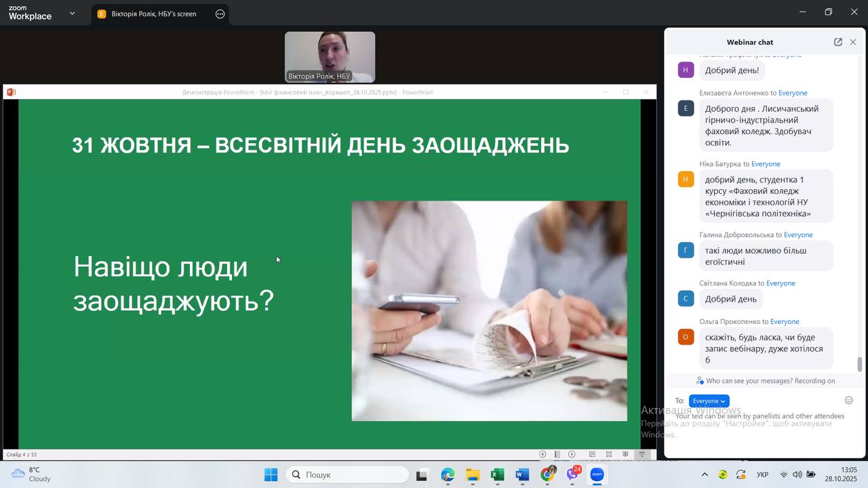
Task: Close the Webinar chat panel
Action: coord(853,42)
